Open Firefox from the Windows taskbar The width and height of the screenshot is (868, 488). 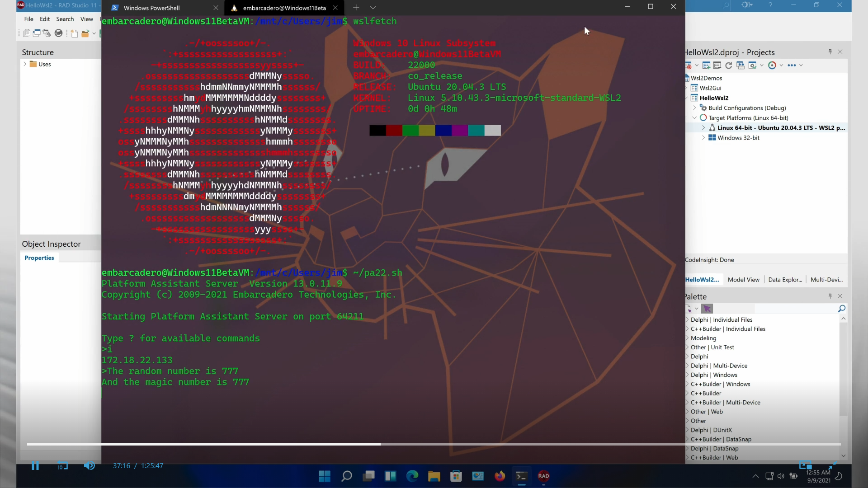click(x=500, y=476)
